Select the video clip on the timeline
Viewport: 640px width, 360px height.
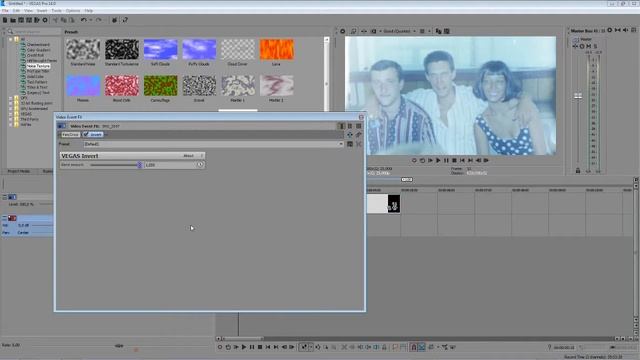[383, 203]
